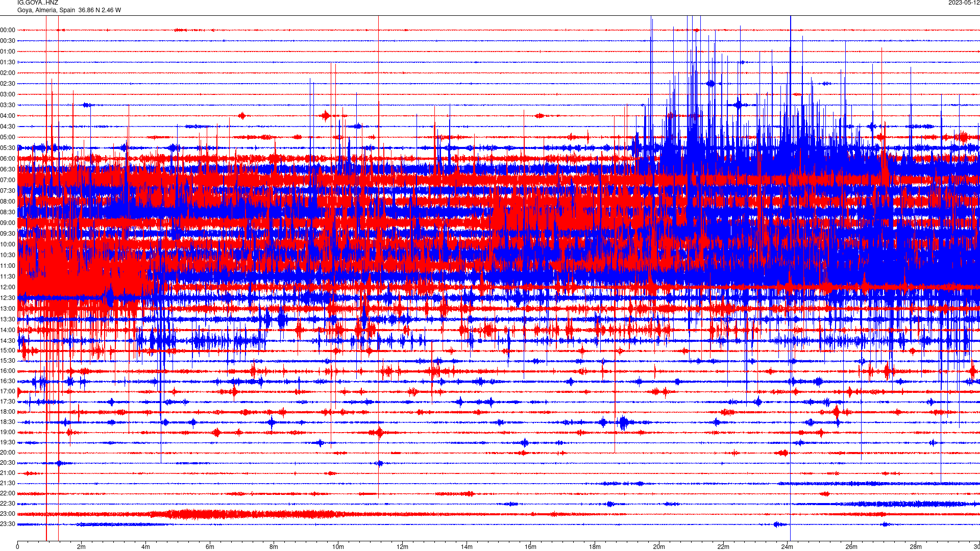Select the 12:00 time row label
This screenshot has height=551, width=980.
click(8, 287)
